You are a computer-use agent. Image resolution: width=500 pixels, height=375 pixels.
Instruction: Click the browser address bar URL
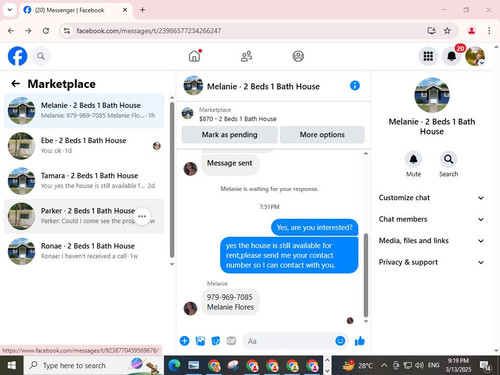[149, 31]
